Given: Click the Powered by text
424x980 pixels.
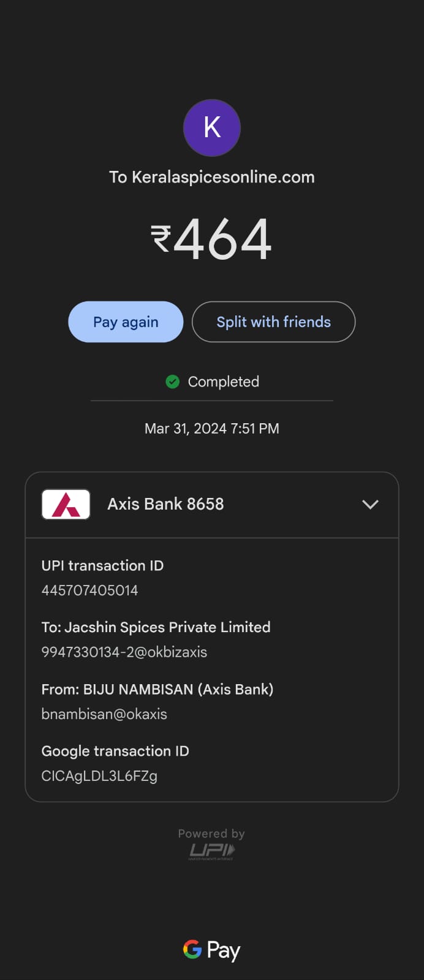Looking at the screenshot, I should [x=211, y=834].
